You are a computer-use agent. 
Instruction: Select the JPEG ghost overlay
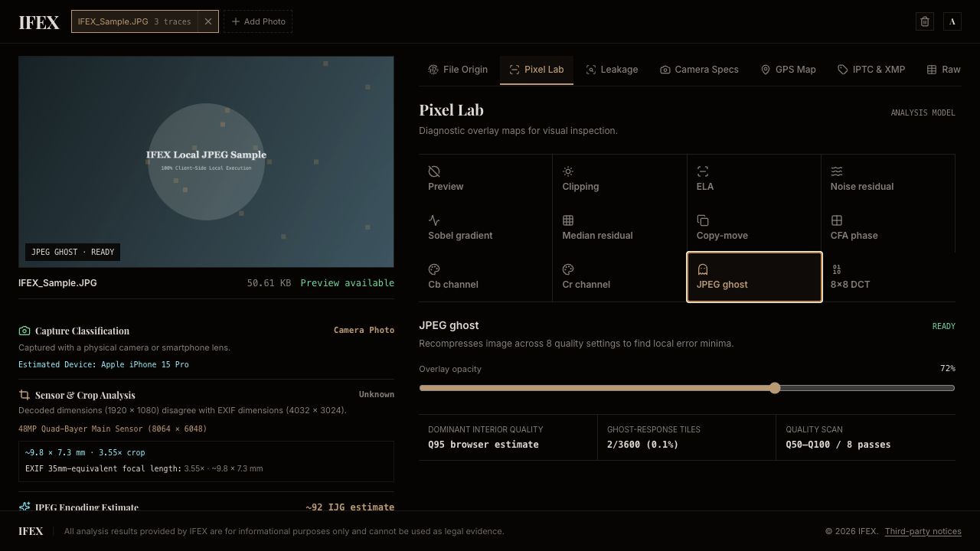(754, 277)
